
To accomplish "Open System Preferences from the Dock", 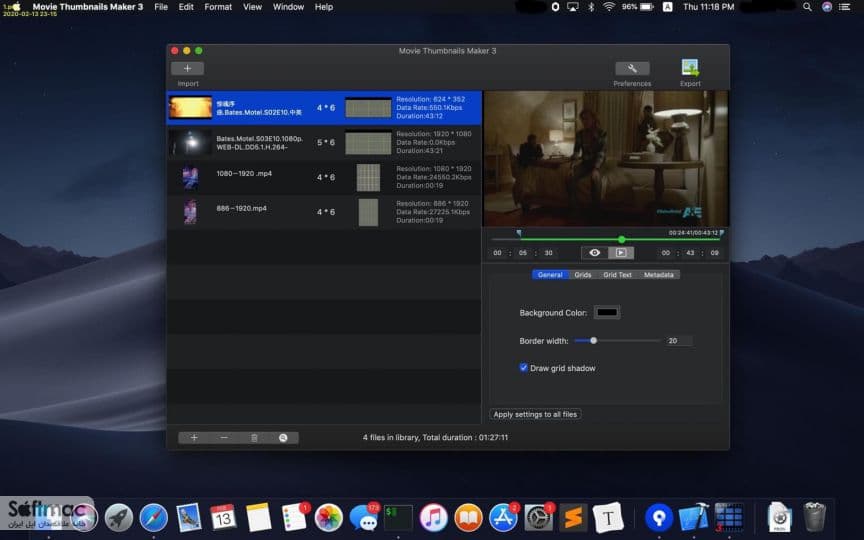I will tap(538, 518).
